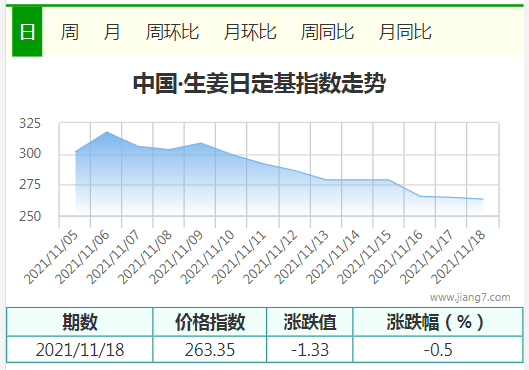529x370 pixels.
Task: Click the 涨跌幅（%） column header
Action: (x=438, y=322)
